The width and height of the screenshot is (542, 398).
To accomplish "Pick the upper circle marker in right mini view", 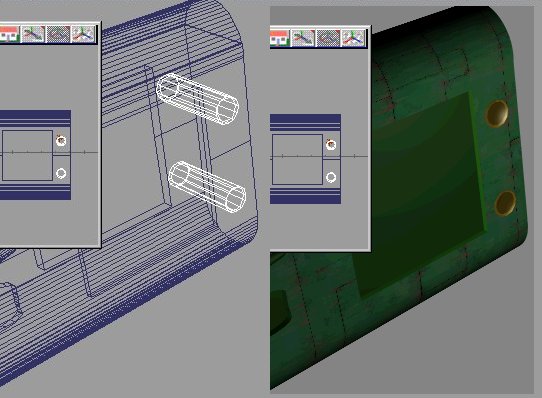I will coord(331,145).
